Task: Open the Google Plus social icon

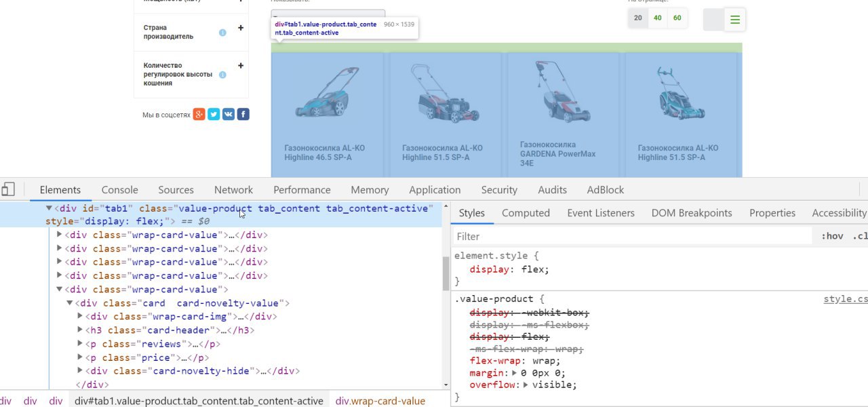Action: pyautogui.click(x=199, y=115)
